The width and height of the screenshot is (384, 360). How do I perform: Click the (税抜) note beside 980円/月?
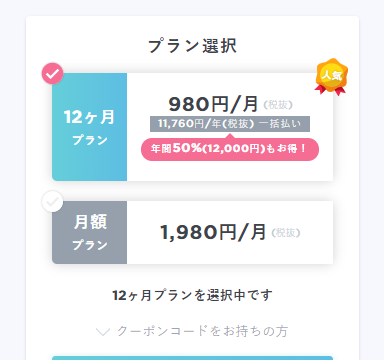pyautogui.click(x=278, y=105)
